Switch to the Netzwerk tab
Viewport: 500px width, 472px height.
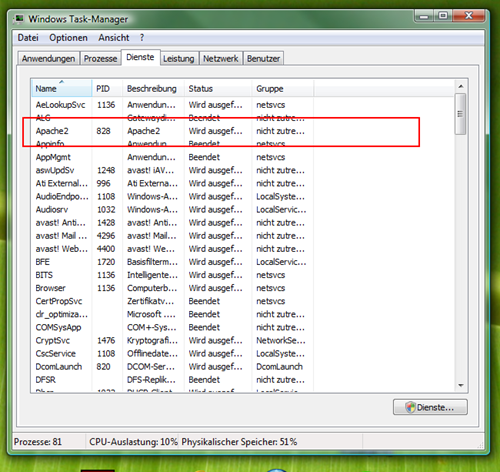[x=221, y=58]
